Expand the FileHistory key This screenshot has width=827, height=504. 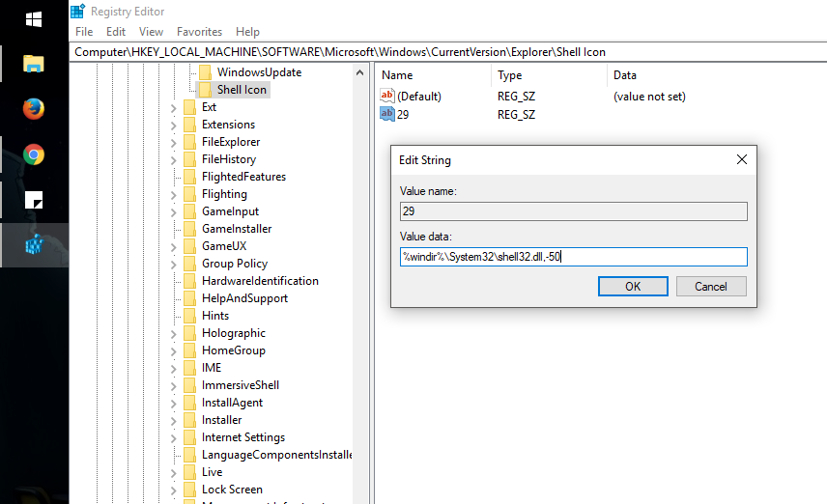[x=174, y=160]
